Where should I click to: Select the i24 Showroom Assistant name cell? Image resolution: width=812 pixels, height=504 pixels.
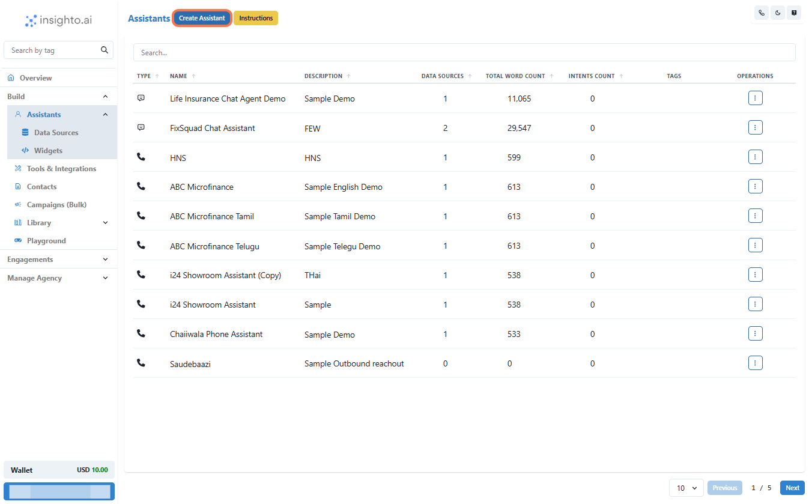(213, 305)
